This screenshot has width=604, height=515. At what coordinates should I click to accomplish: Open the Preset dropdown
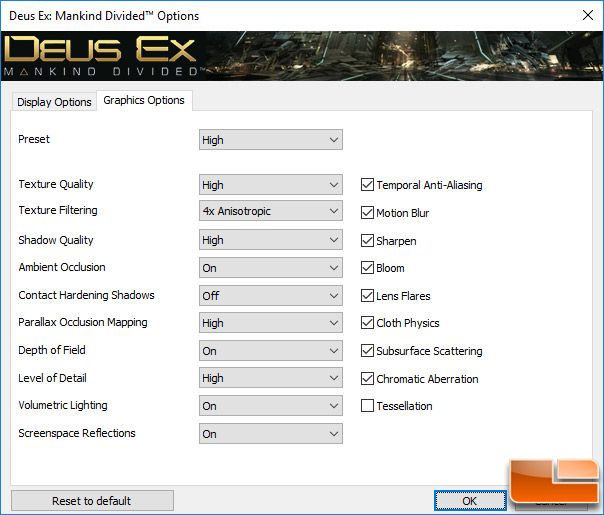pos(270,140)
